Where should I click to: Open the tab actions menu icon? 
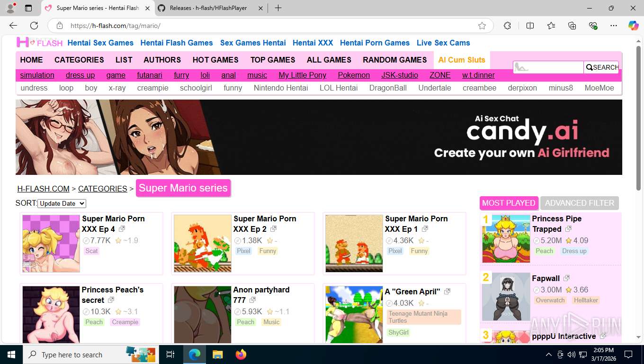(x=28, y=8)
